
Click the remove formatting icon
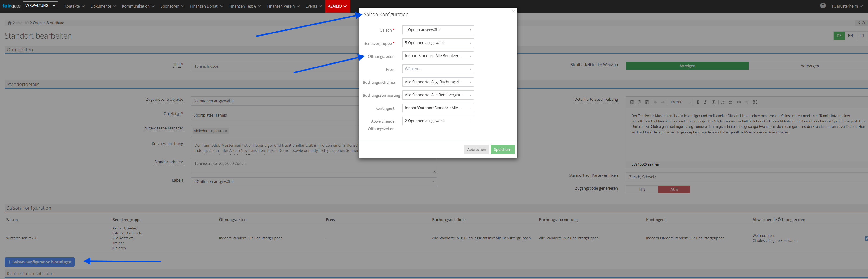point(714,102)
